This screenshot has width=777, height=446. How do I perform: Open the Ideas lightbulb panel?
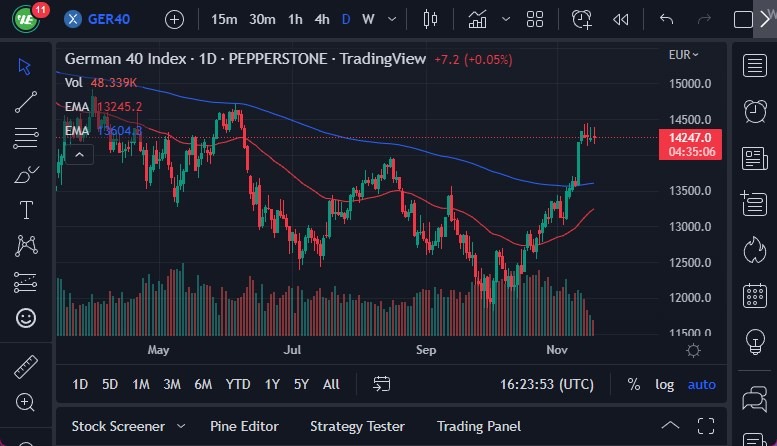754,340
